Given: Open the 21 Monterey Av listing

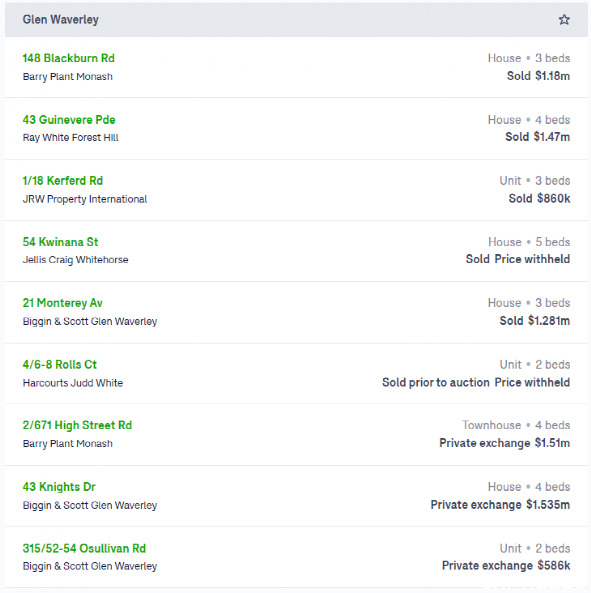Looking at the screenshot, I should (x=62, y=303).
